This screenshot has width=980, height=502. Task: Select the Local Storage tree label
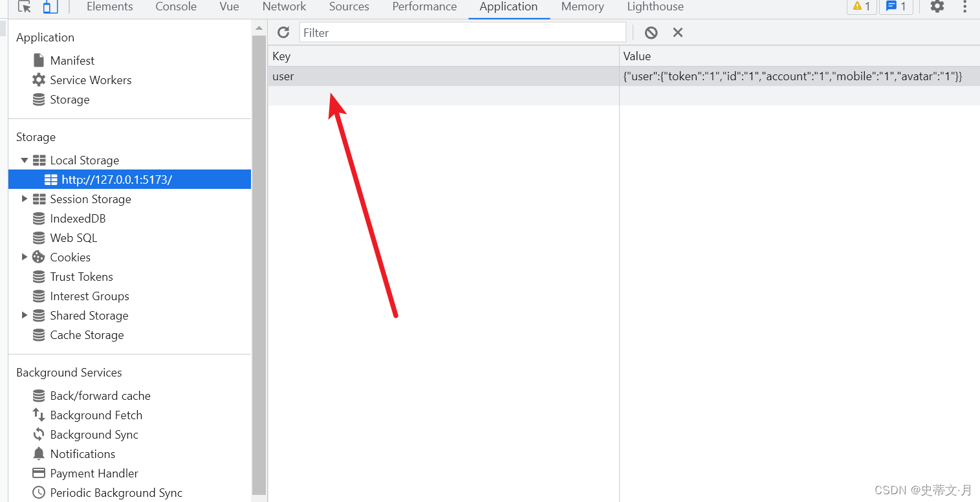pyautogui.click(x=85, y=160)
